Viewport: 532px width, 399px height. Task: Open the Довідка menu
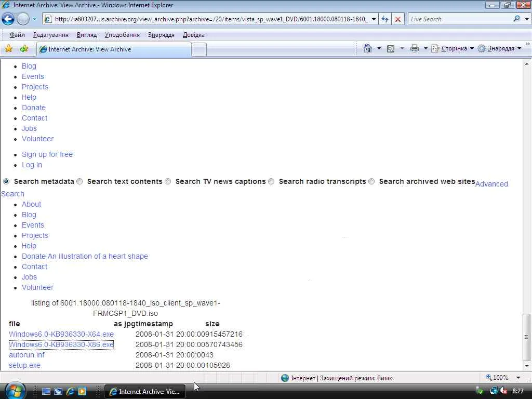pyautogui.click(x=194, y=35)
